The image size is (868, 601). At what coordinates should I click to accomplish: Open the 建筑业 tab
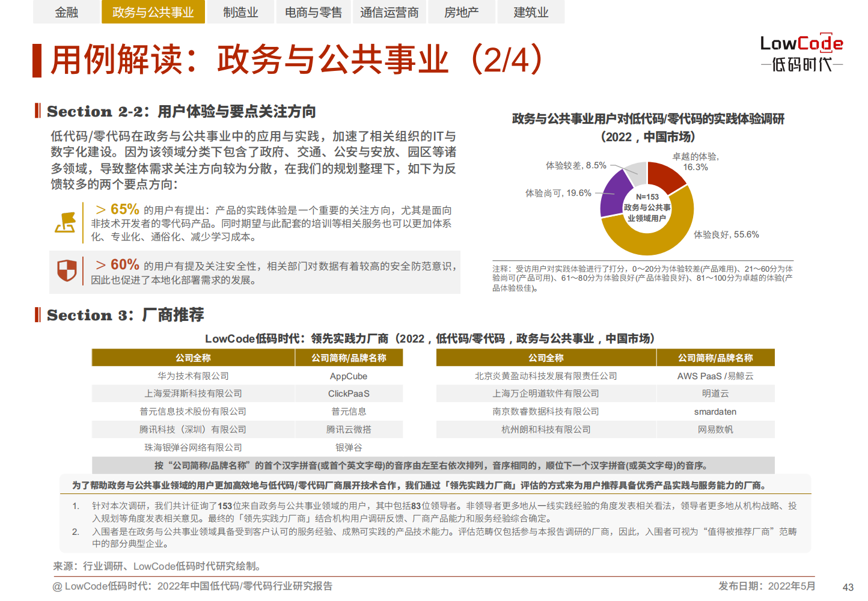531,12
